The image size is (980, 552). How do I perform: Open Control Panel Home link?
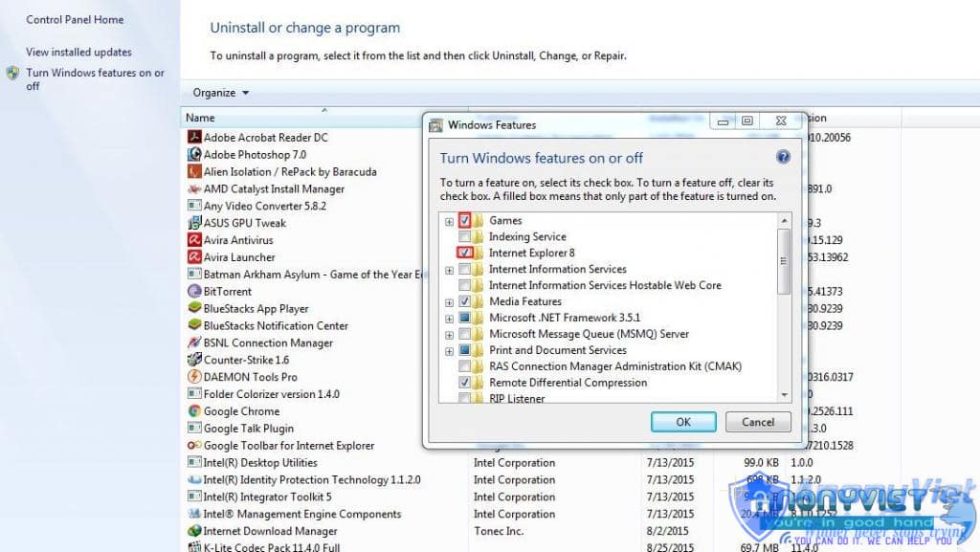[75, 19]
